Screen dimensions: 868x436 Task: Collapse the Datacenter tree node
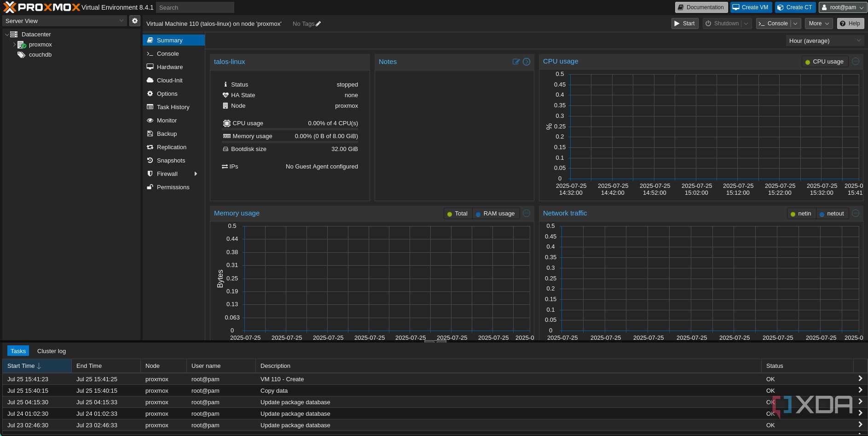point(6,35)
